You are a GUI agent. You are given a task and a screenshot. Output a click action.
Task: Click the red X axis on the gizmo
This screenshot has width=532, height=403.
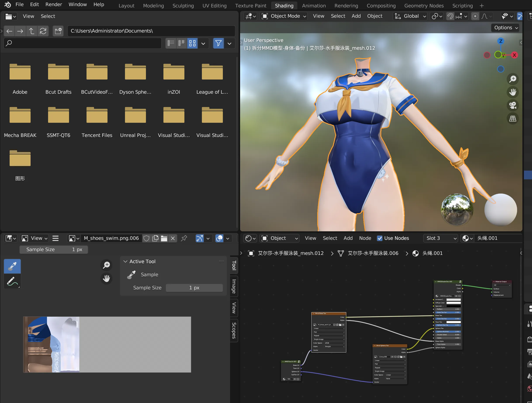point(514,55)
